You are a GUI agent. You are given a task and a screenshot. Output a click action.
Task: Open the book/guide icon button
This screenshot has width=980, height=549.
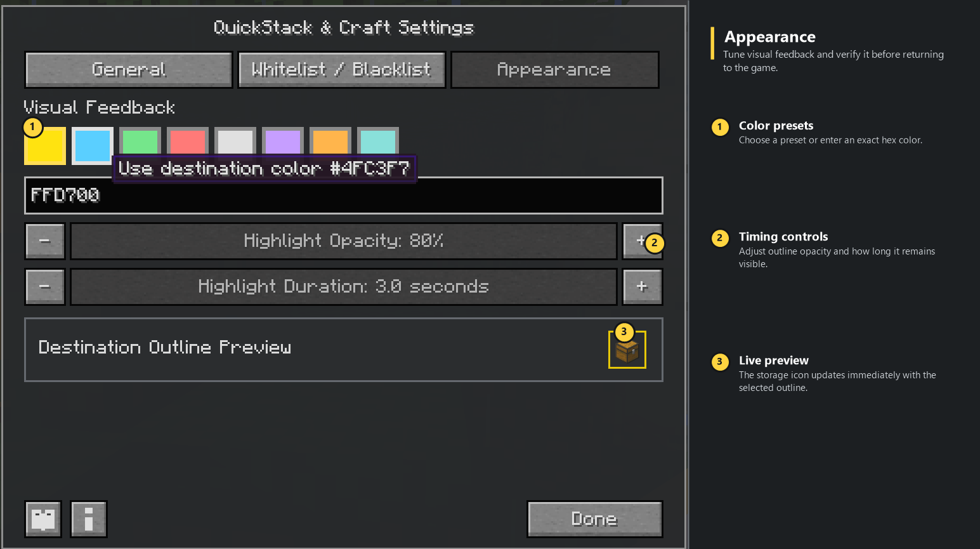click(x=43, y=519)
